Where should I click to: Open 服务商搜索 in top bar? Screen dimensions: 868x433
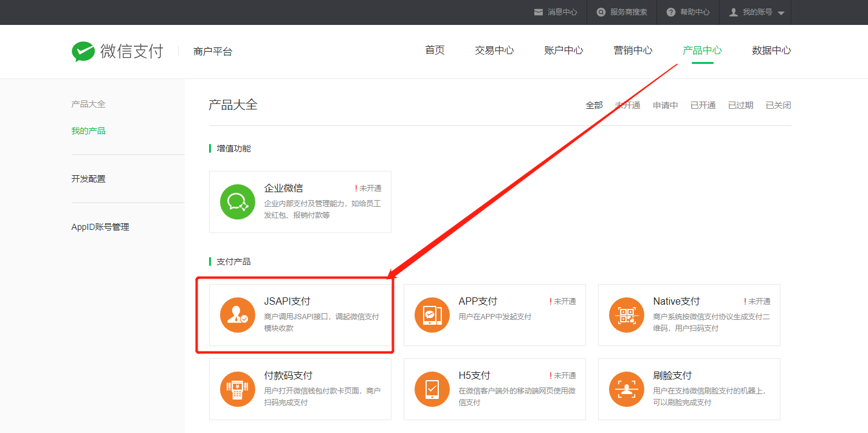point(629,12)
